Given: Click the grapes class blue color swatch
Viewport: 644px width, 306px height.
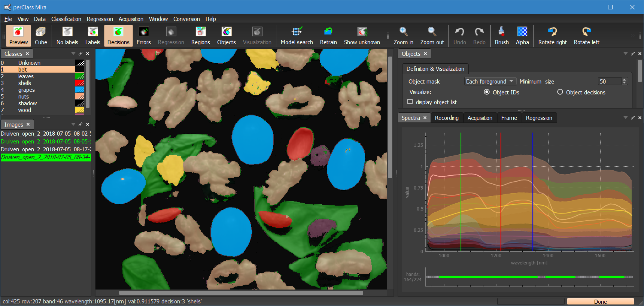Looking at the screenshot, I should [x=80, y=90].
